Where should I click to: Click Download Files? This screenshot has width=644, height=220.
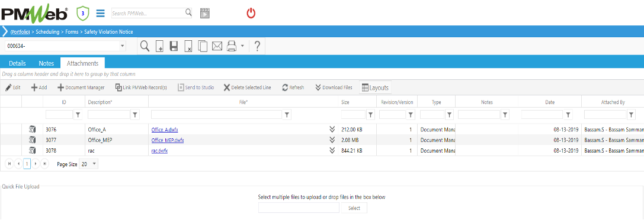(x=334, y=88)
